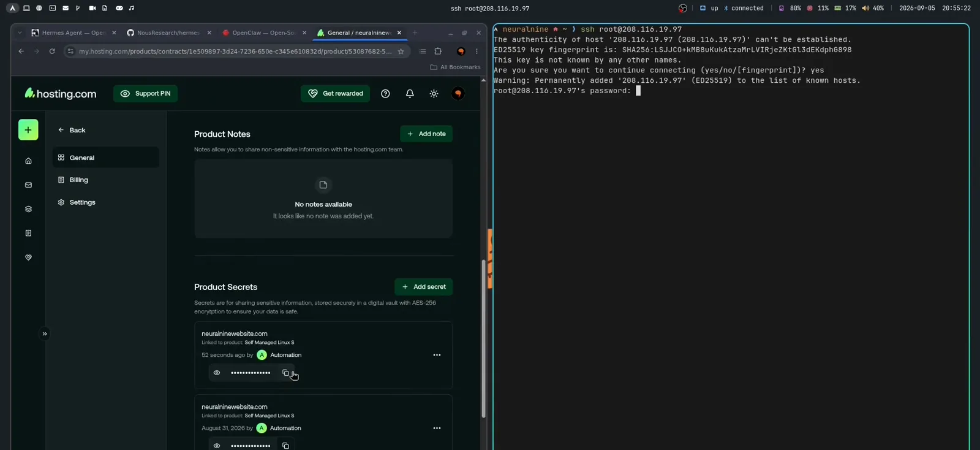The height and width of the screenshot is (450, 980).
Task: Reveal the secret from August 31, 2026
Action: 217,446
